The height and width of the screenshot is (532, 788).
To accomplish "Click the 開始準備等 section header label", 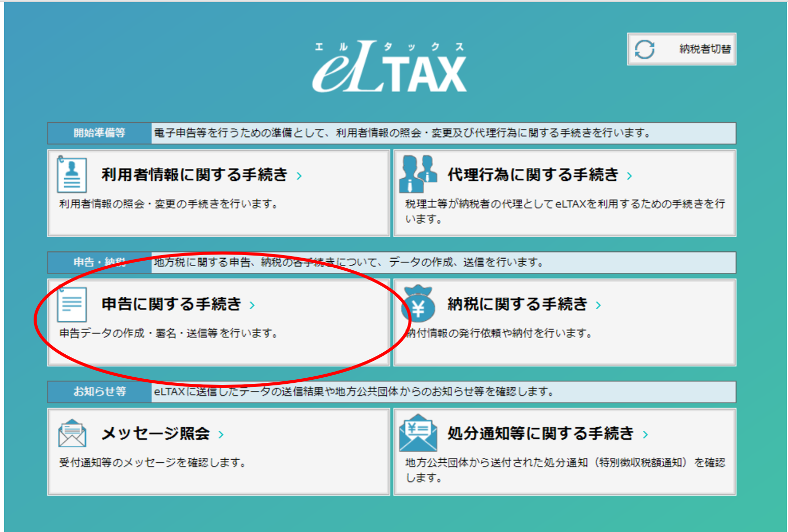I will point(99,133).
